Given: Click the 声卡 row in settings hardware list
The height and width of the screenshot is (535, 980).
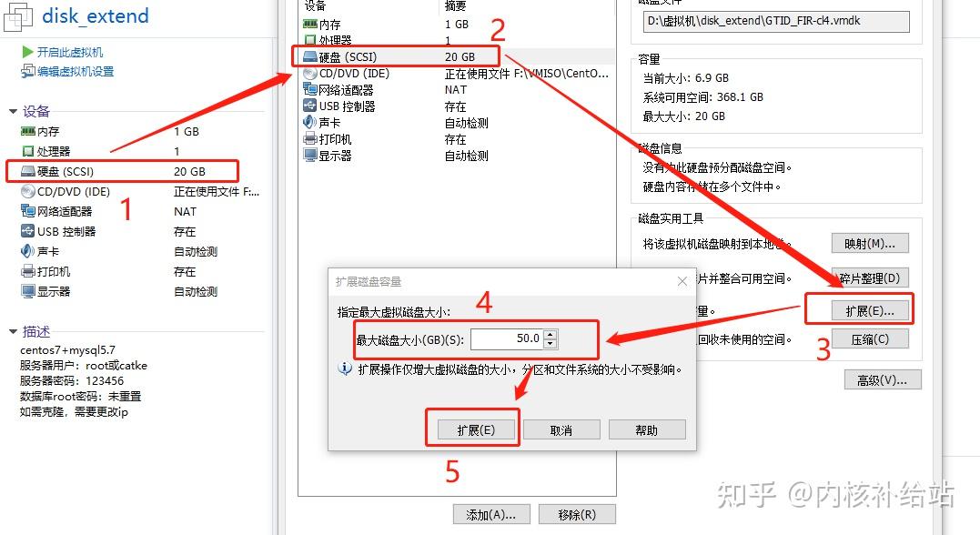Looking at the screenshot, I should (x=456, y=123).
